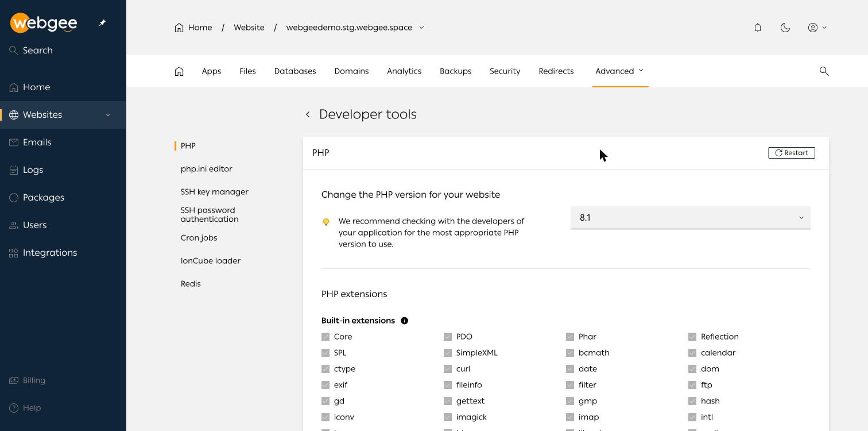Toggle curl extension checkbox
This screenshot has height=431, width=868.
[448, 369]
